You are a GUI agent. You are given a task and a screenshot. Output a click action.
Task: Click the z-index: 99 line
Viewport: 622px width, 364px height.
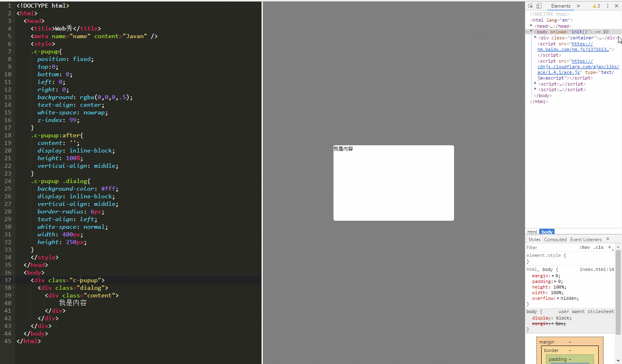click(x=59, y=120)
